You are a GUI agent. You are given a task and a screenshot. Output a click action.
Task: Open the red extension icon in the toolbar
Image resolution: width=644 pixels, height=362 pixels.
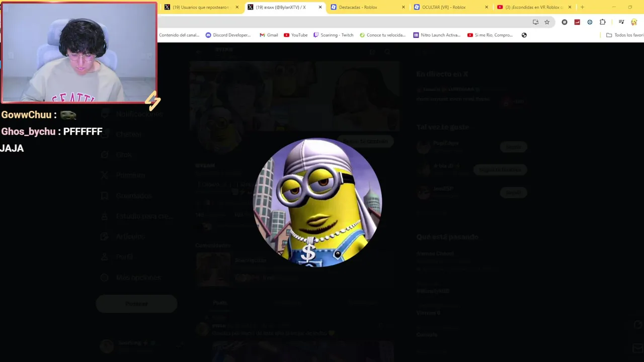(x=577, y=22)
